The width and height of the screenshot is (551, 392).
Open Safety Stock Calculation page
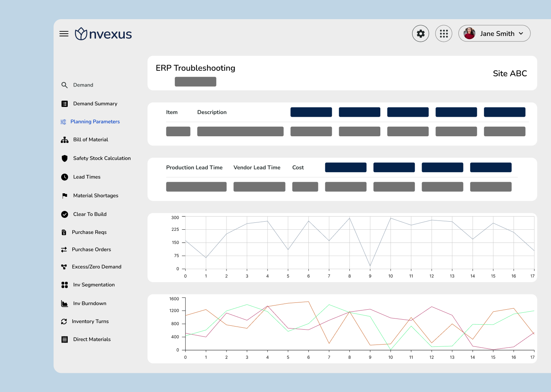(x=102, y=158)
